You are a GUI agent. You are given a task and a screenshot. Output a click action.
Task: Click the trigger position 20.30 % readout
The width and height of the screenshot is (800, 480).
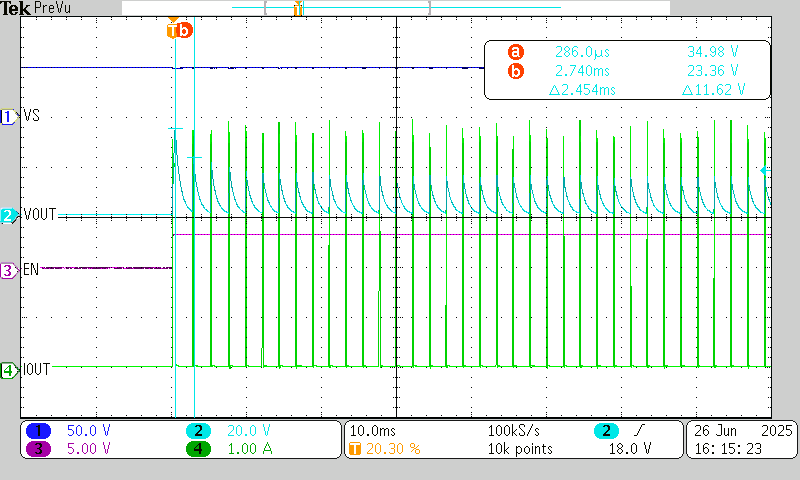pos(385,448)
